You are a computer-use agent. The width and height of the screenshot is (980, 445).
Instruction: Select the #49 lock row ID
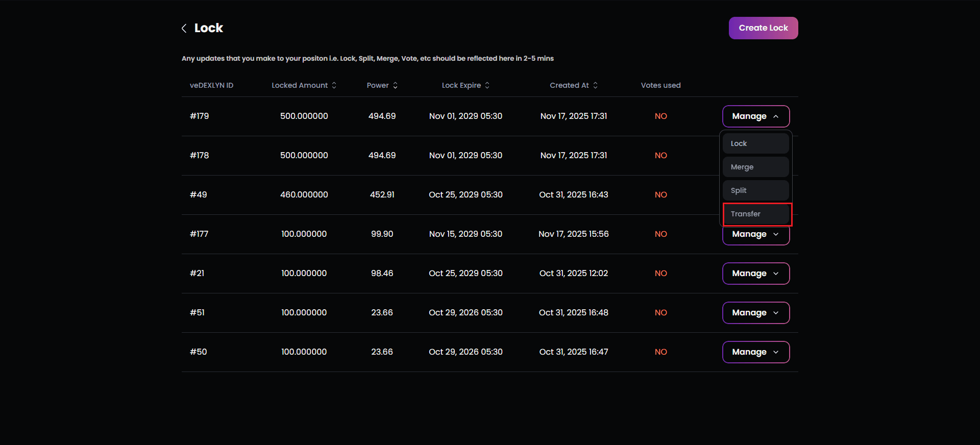(x=199, y=194)
